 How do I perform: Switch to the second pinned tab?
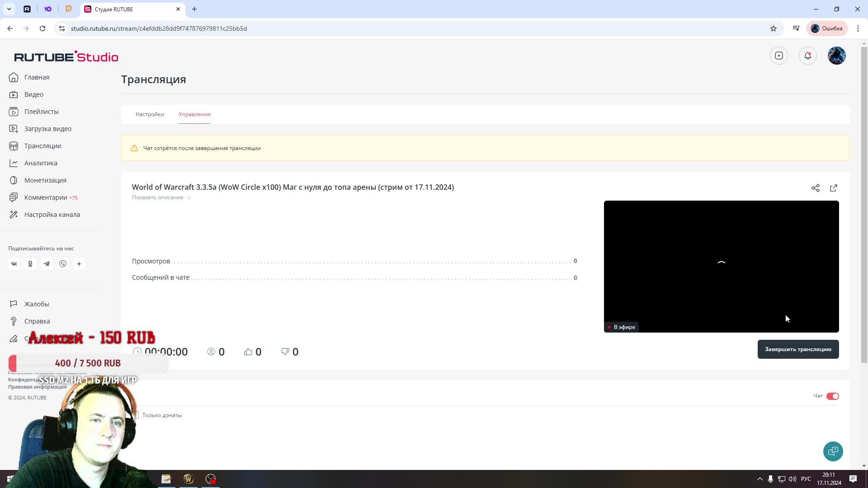click(48, 9)
